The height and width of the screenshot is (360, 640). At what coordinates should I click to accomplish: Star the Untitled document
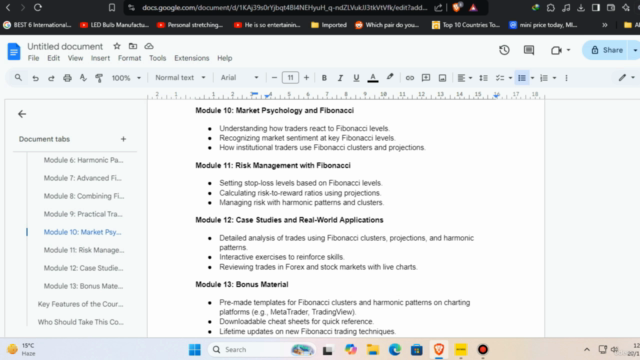(117, 46)
